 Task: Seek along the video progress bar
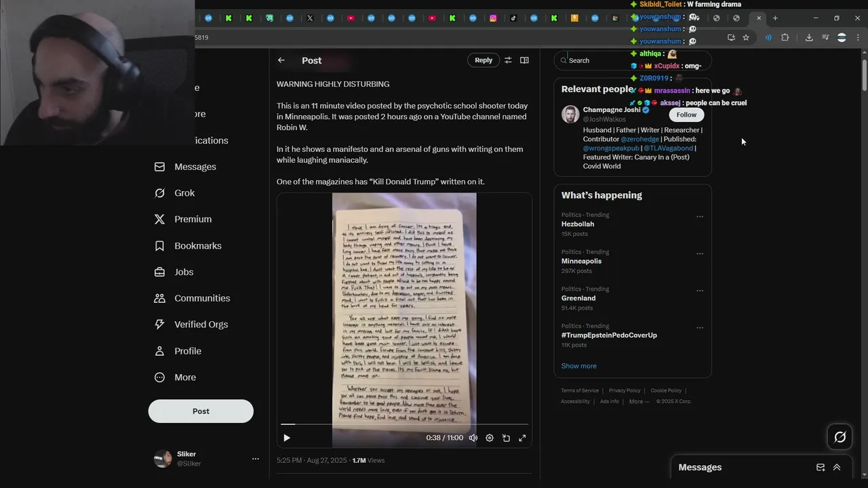(x=404, y=424)
